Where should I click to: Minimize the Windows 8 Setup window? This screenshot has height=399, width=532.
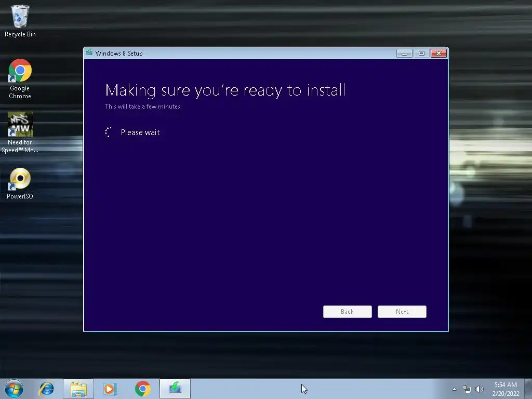404,54
